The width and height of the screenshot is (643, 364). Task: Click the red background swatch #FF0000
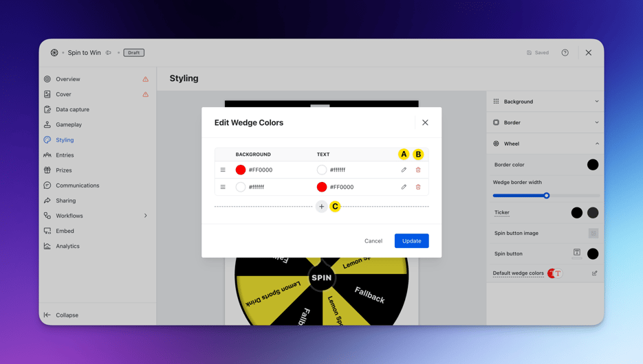[x=241, y=170]
